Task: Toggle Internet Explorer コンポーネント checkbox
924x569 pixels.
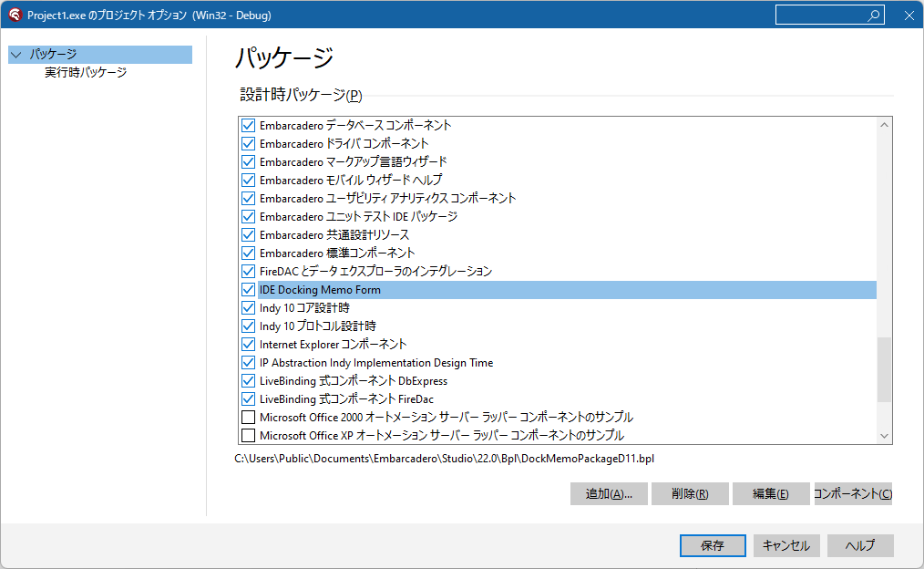Action: click(248, 345)
